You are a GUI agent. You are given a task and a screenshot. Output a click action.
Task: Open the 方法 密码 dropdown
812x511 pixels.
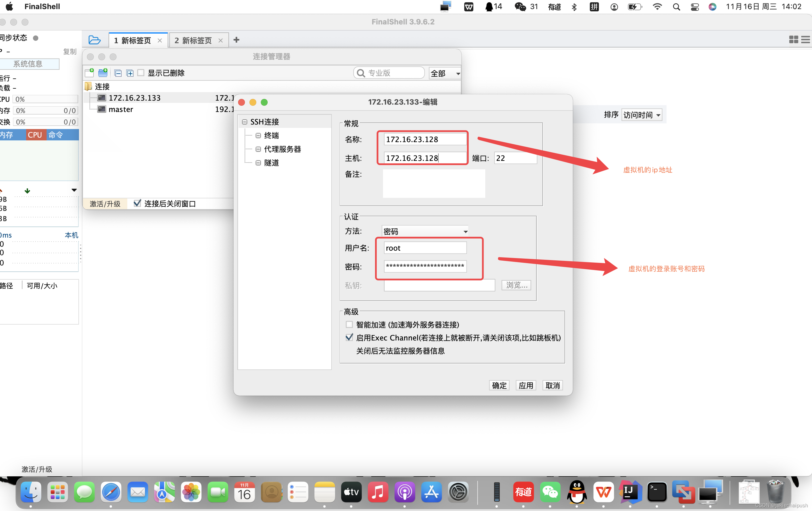click(x=425, y=231)
